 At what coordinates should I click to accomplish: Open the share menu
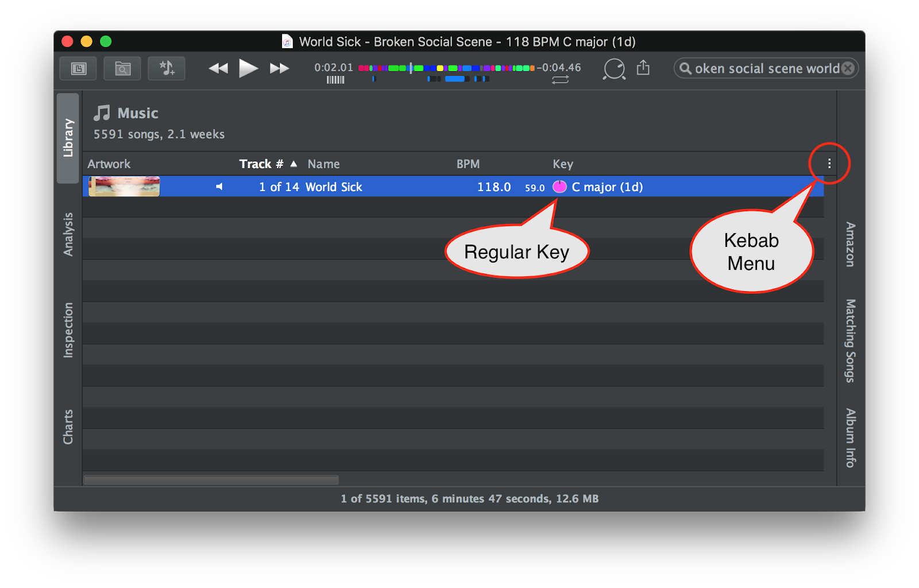point(643,68)
